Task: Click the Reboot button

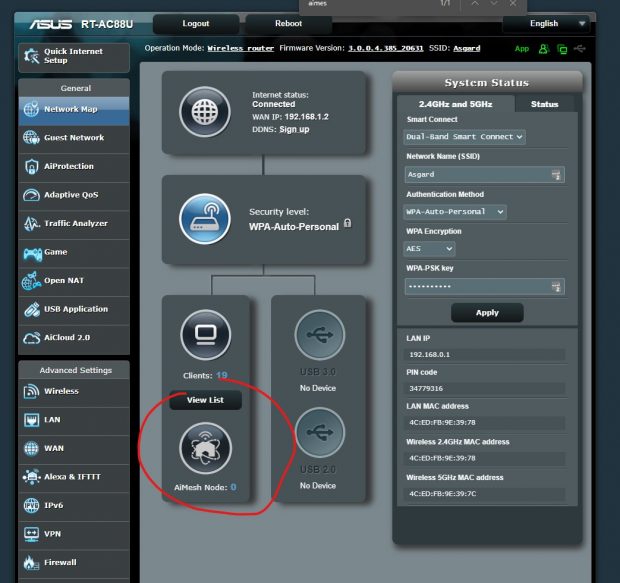Action: click(x=289, y=24)
